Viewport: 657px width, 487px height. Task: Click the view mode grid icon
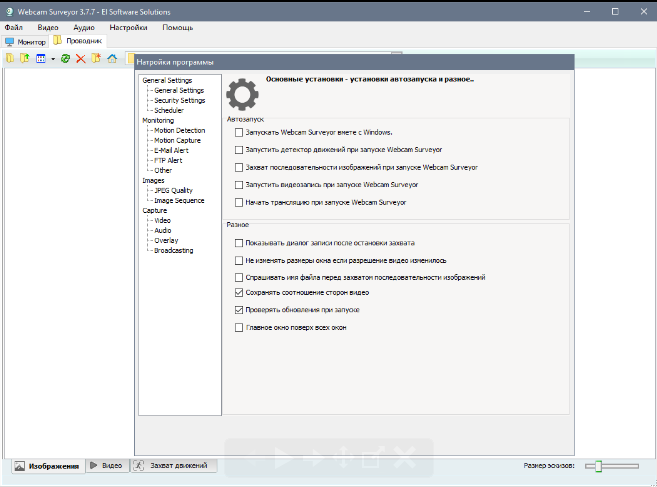[41, 59]
